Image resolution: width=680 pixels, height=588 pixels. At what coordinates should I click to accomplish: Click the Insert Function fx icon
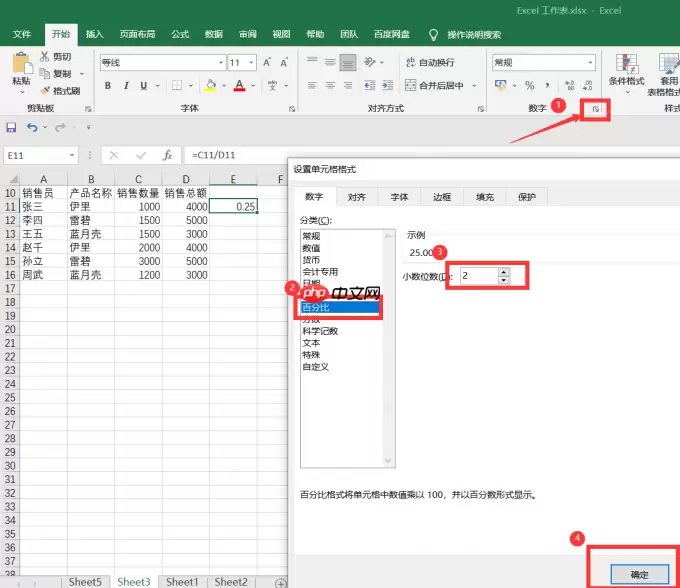point(167,155)
